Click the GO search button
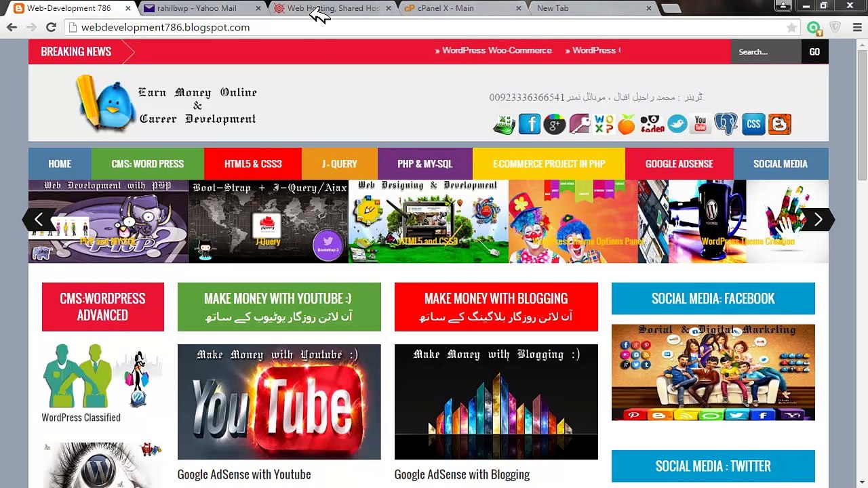 [814, 52]
